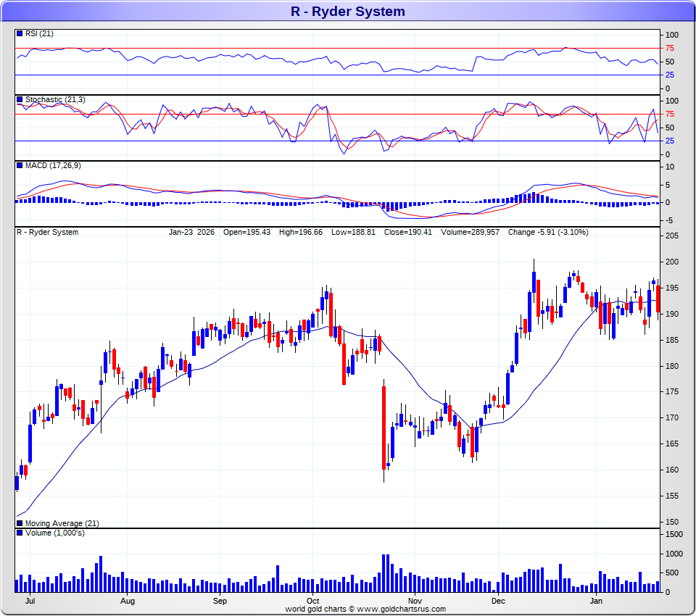Click the Dec label on time axis
The image size is (696, 616).
(498, 601)
